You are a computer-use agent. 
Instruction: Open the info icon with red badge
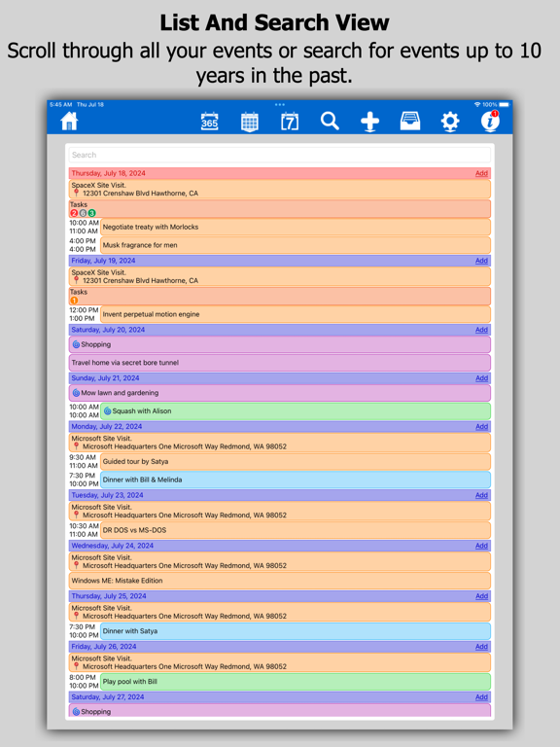pyautogui.click(x=490, y=121)
